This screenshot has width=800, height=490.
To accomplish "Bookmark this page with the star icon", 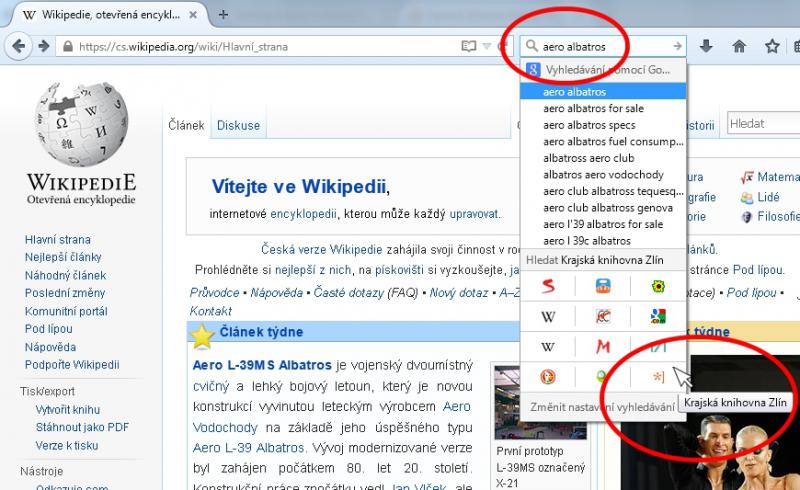I will click(771, 46).
